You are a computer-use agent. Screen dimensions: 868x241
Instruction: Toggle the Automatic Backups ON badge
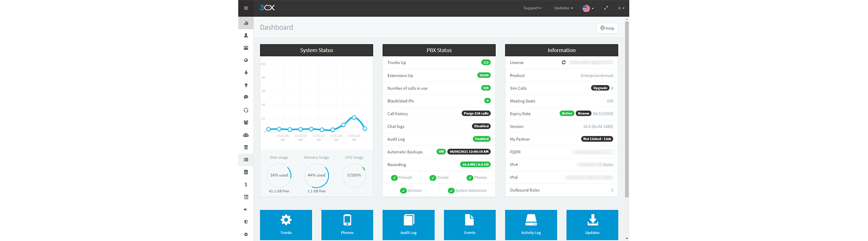point(441,152)
